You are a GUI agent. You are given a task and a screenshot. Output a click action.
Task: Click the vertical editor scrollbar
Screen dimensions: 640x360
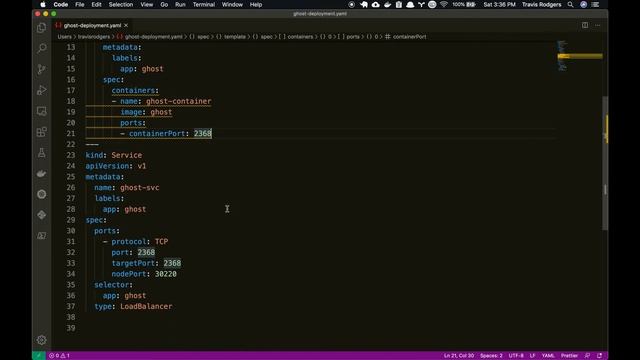pos(605,163)
